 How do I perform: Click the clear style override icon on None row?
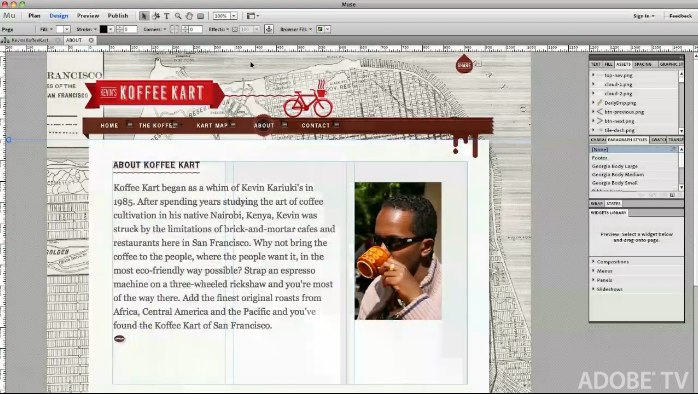[x=673, y=150]
